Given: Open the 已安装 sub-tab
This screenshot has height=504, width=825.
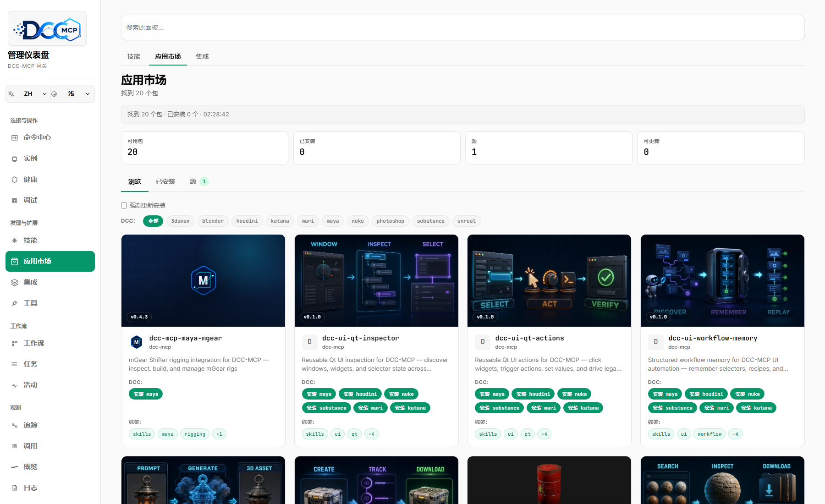Looking at the screenshot, I should [165, 181].
